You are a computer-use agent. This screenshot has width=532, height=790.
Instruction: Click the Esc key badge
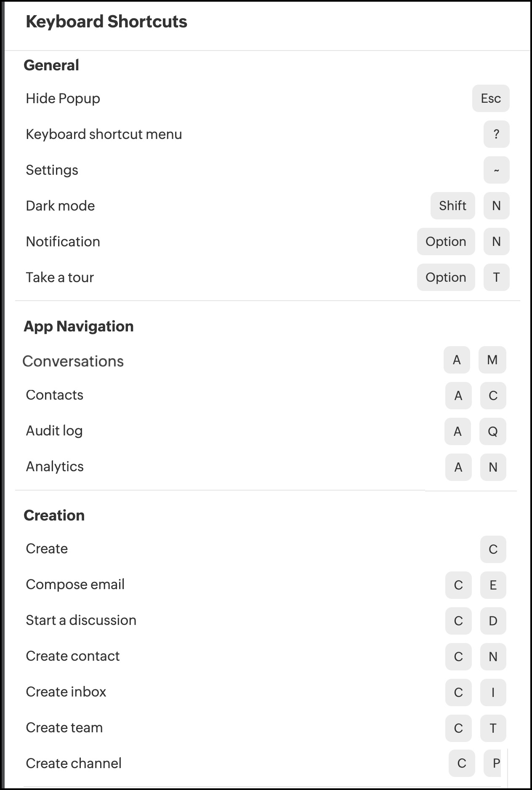pos(490,99)
